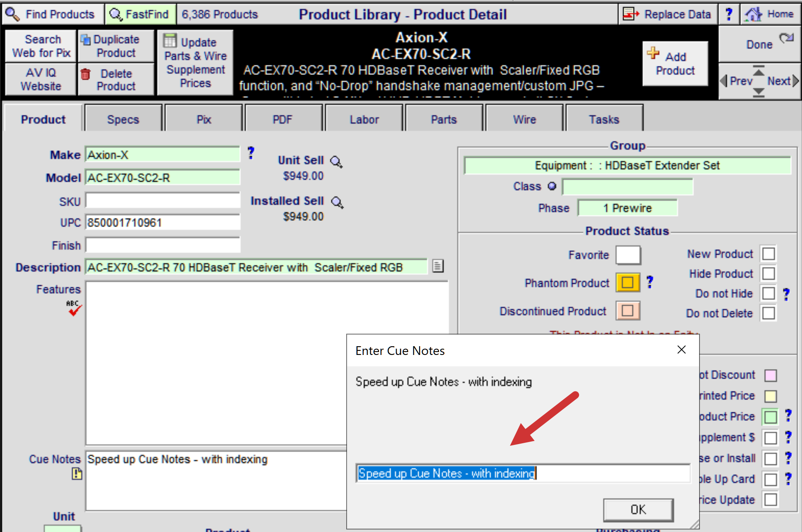Click the Installed Sell magnifier icon
The height and width of the screenshot is (532, 802).
pyautogui.click(x=337, y=202)
